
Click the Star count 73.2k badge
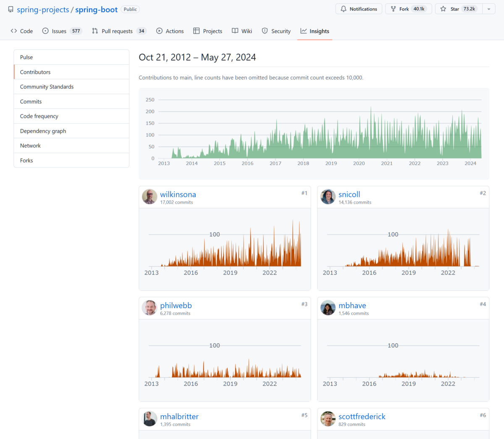coord(469,9)
